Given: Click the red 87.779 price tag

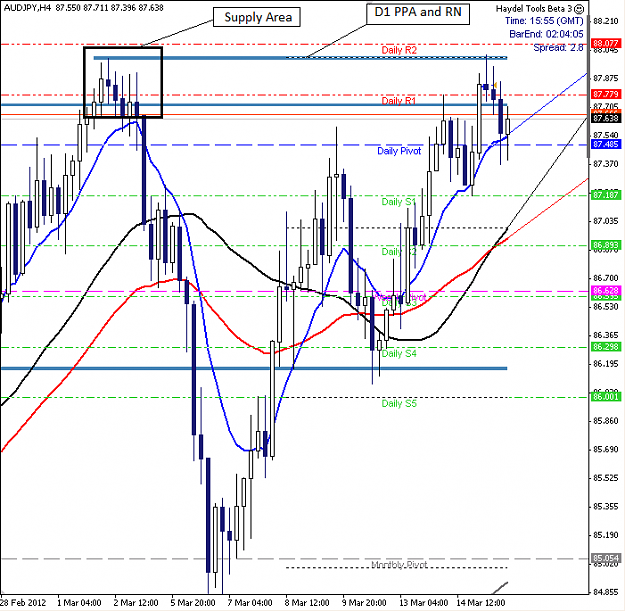Looking at the screenshot, I should coord(606,94).
